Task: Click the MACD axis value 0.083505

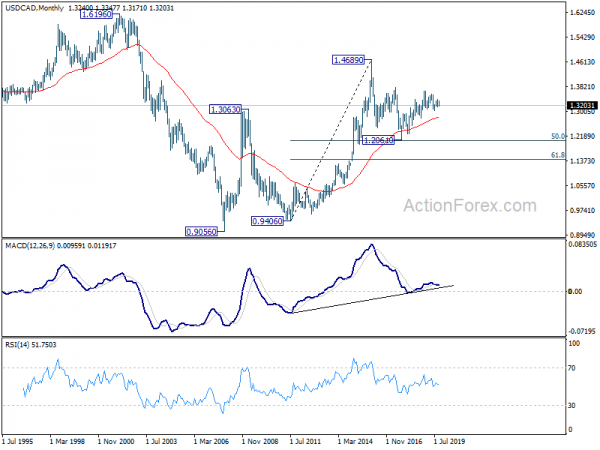Action: pos(582,244)
